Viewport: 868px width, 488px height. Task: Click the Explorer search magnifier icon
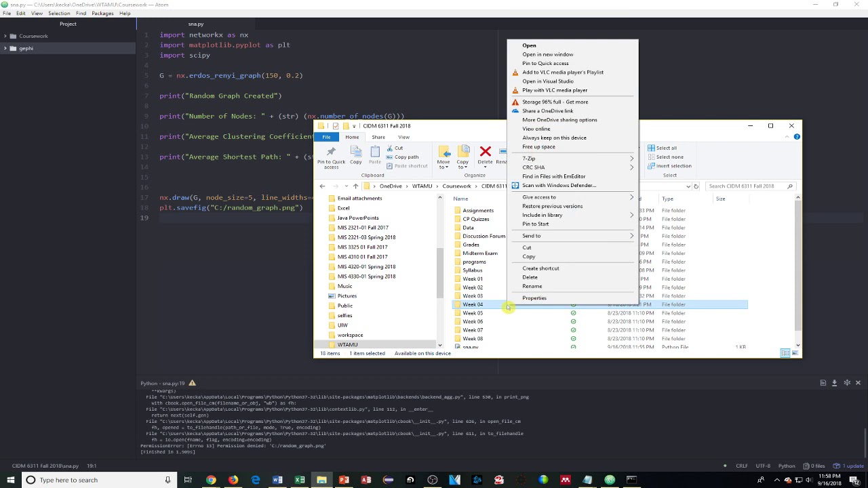[x=790, y=186]
